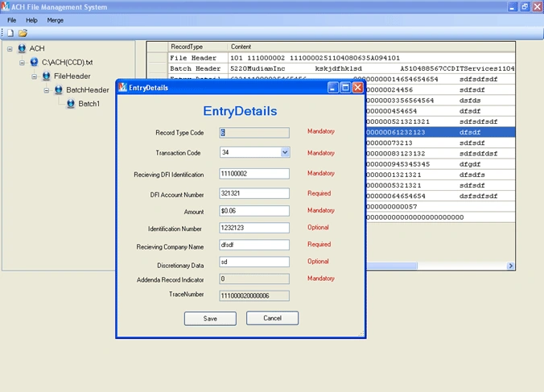Collapse the FileHeader tree node
The height and width of the screenshot is (392, 544).
pyautogui.click(x=34, y=76)
